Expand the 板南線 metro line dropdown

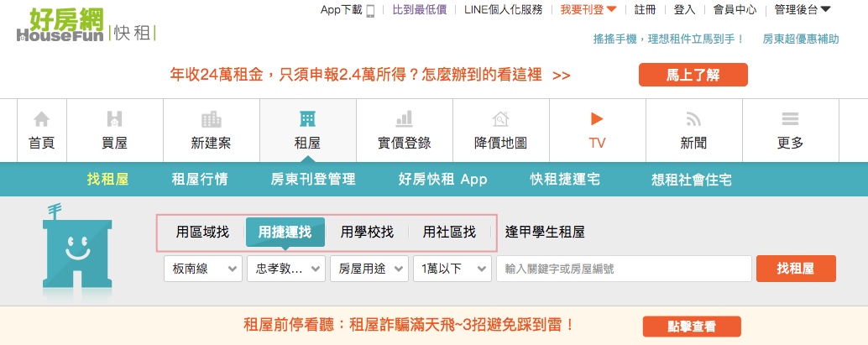204,269
